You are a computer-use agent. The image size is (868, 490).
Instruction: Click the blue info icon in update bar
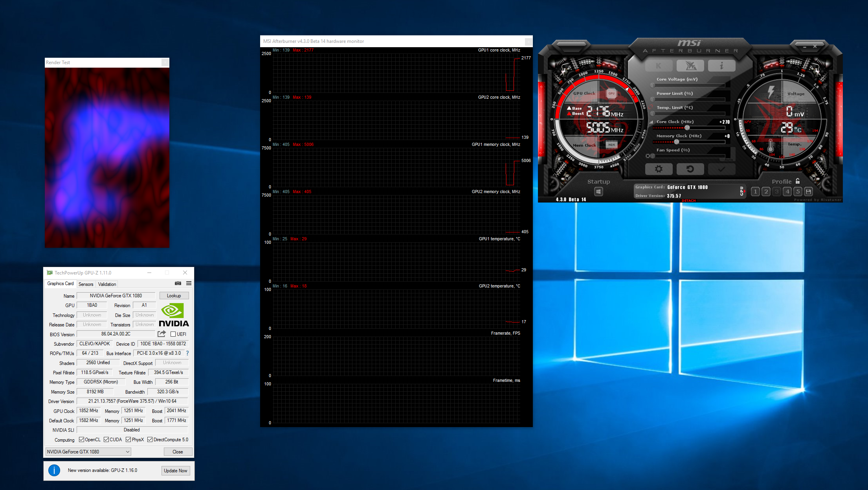pyautogui.click(x=54, y=470)
